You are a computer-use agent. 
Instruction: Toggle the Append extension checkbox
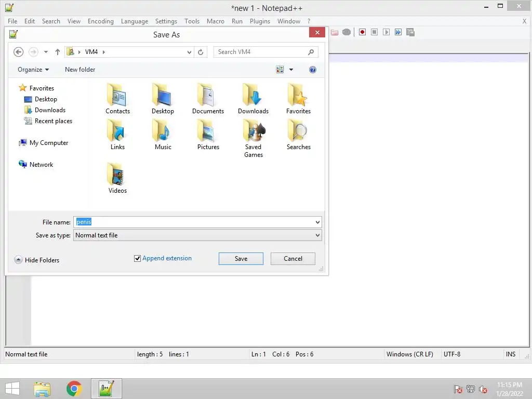(x=137, y=259)
